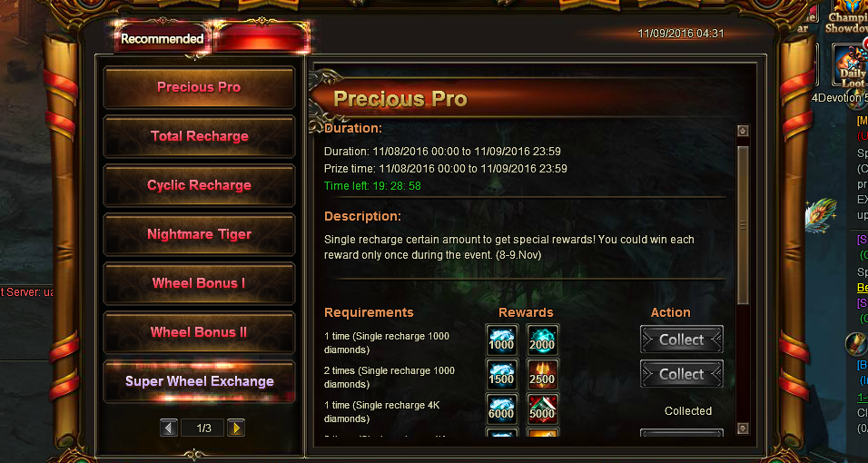Open the Nightmare Tiger event
Viewport: 868px width, 463px height.
pyautogui.click(x=199, y=234)
